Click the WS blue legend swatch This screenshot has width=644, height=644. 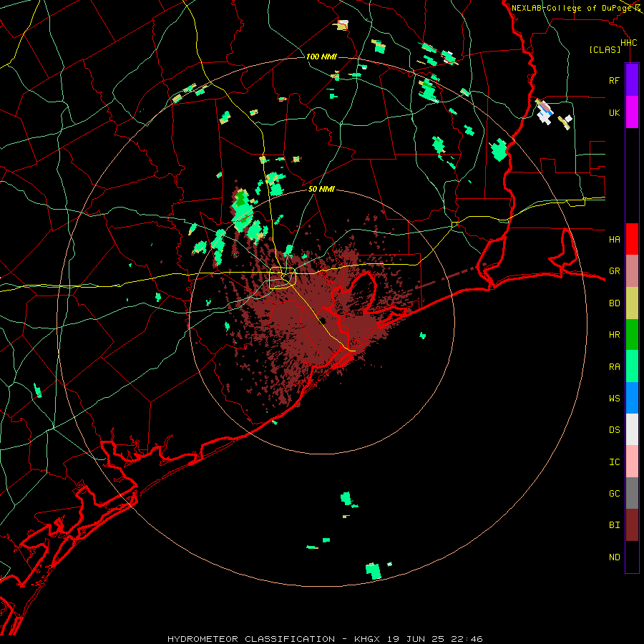click(x=632, y=398)
